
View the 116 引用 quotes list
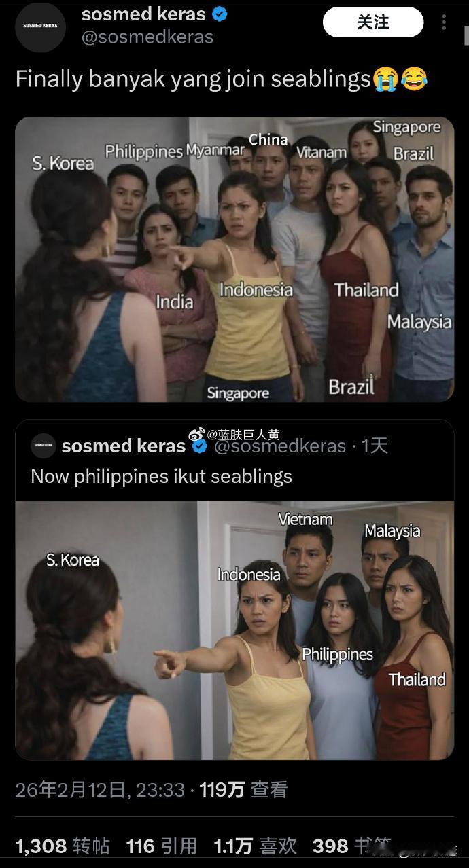pyautogui.click(x=162, y=846)
